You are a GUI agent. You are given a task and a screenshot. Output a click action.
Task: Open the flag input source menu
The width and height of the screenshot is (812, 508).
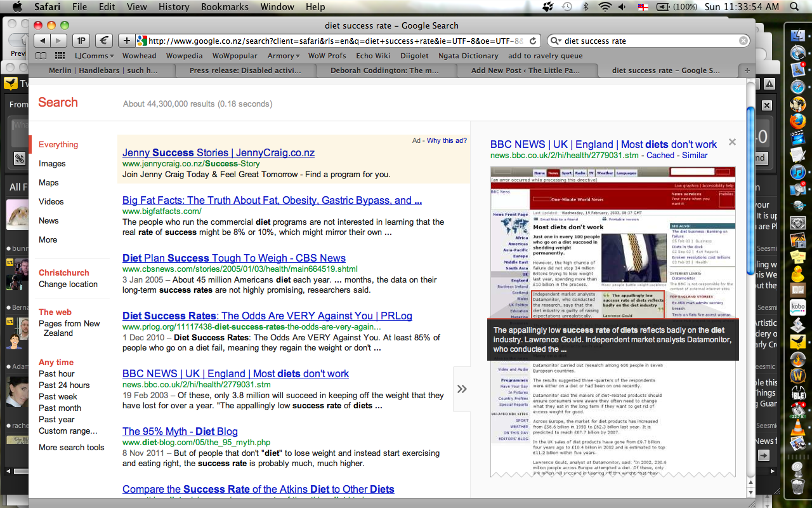[x=643, y=7]
